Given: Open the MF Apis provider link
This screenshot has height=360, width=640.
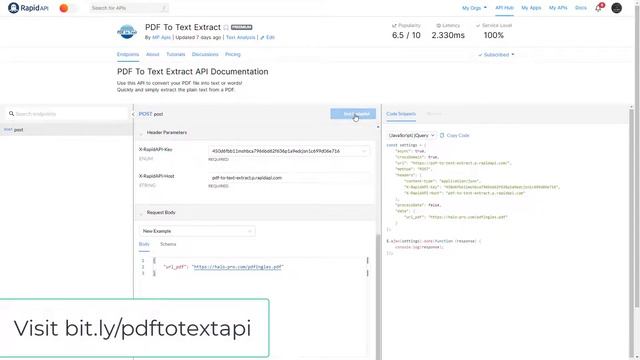Looking at the screenshot, I should coord(161,37).
